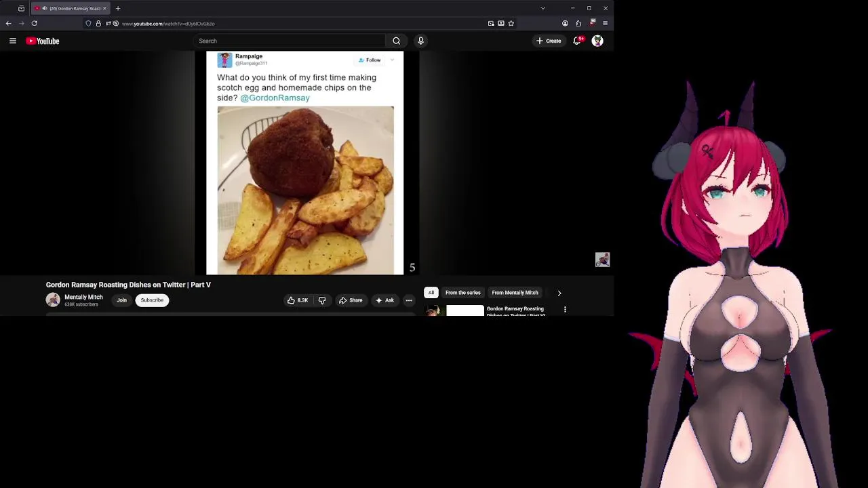Click the Create button

(x=549, y=41)
